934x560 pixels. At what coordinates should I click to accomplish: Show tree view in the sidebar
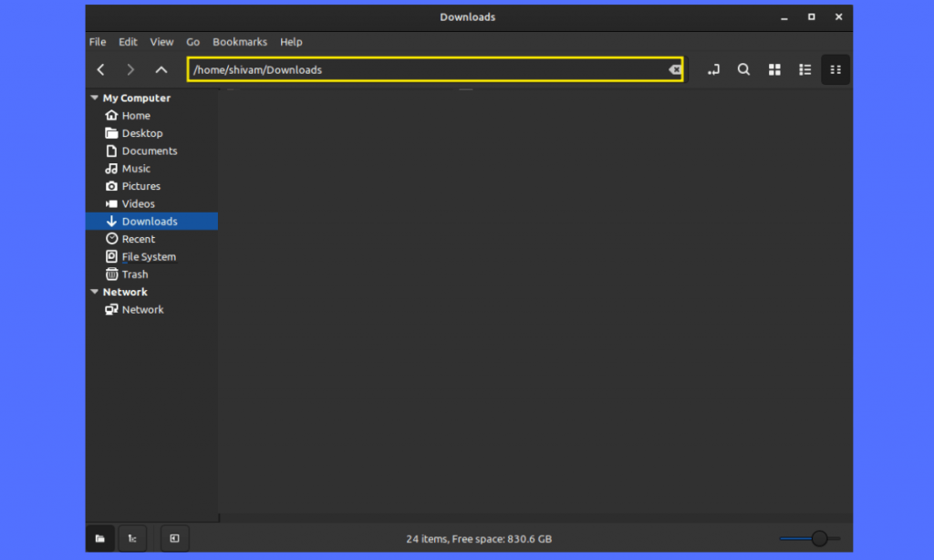click(132, 538)
